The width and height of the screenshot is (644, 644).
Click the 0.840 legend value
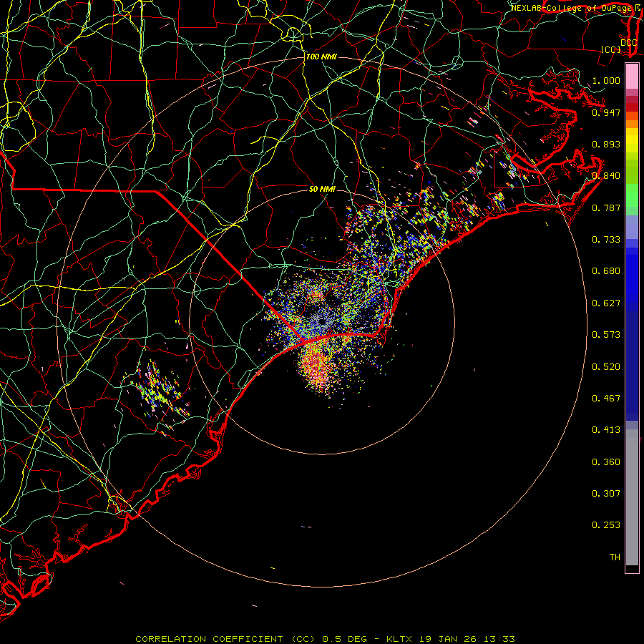tap(606, 176)
